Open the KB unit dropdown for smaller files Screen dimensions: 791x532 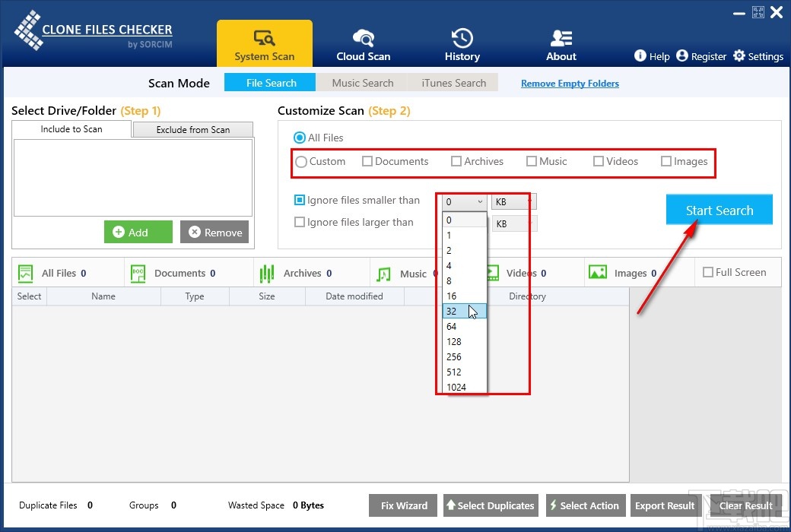(514, 201)
